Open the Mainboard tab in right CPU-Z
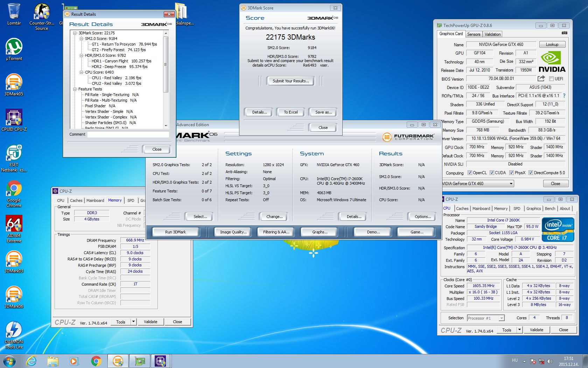588x368 pixels. coord(481,209)
